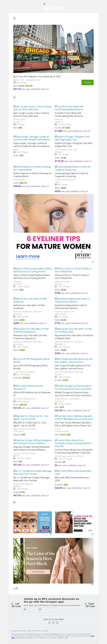Open the 2-Hour Pottery Class deal link
This screenshot has height=644, width=107.
32,108
